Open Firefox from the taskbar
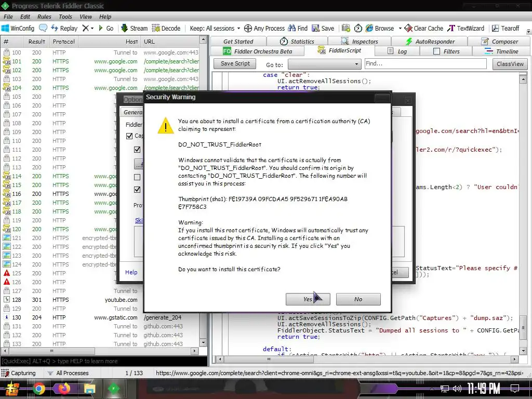Screen dimensions: 532x399 pyautogui.click(x=64, y=389)
